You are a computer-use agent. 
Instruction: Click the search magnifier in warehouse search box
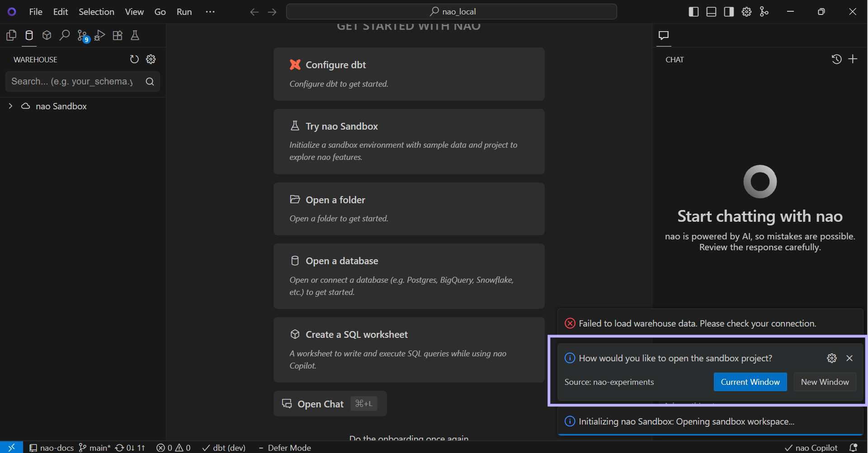(150, 81)
